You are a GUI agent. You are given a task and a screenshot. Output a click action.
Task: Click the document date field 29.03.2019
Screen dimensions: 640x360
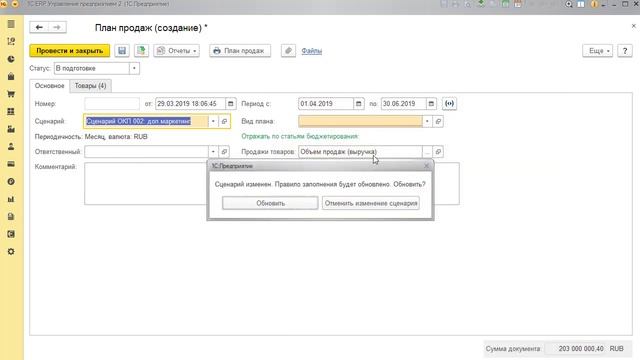click(x=190, y=104)
